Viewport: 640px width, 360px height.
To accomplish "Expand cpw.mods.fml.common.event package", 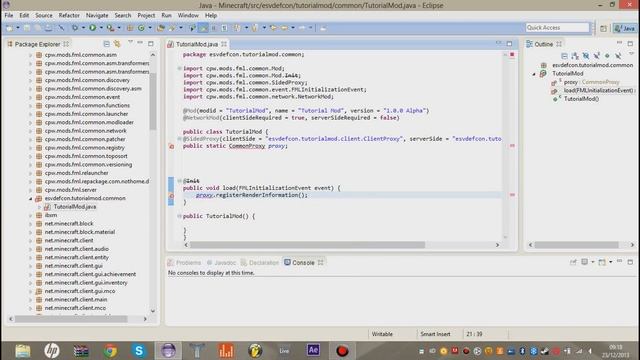I will (31, 97).
